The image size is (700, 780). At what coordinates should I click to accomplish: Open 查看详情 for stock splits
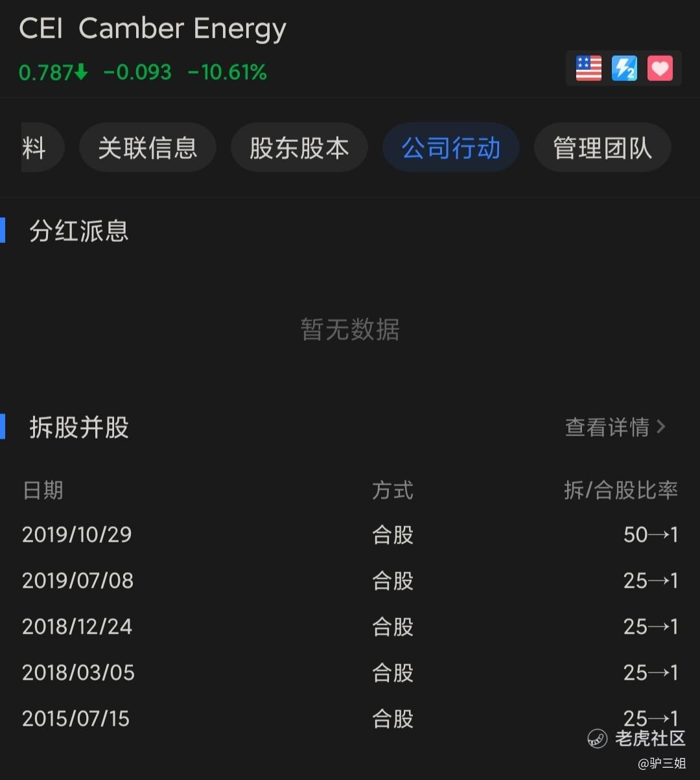[x=616, y=427]
